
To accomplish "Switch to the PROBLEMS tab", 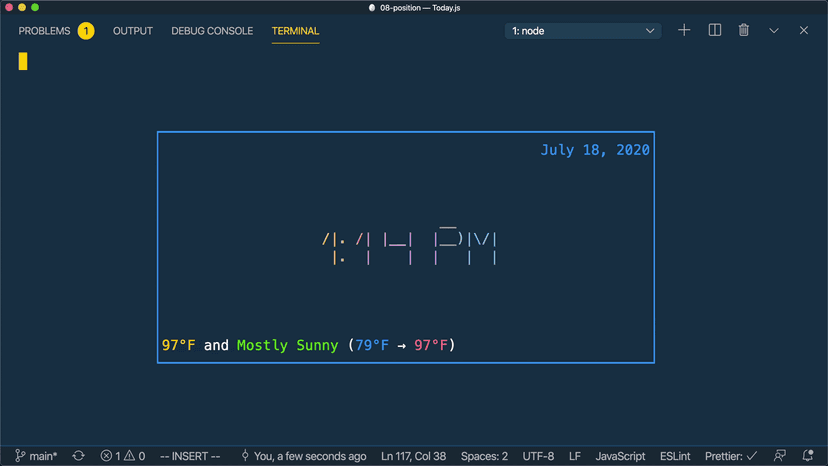I will (45, 31).
